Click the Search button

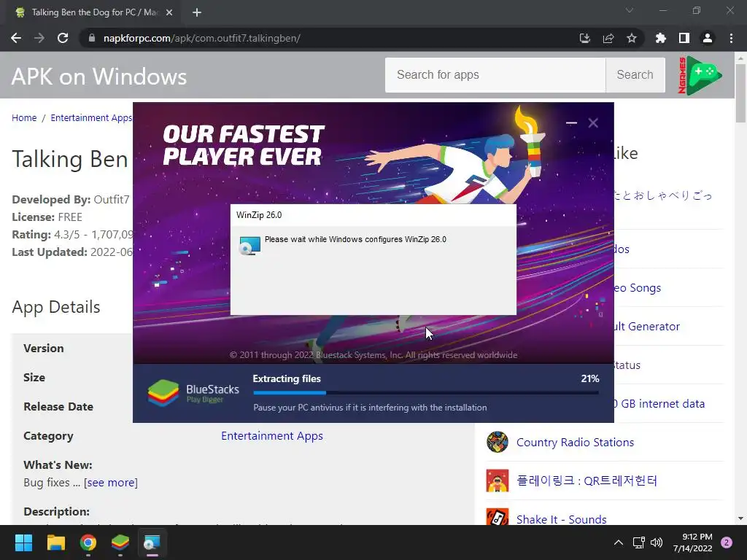coord(635,75)
